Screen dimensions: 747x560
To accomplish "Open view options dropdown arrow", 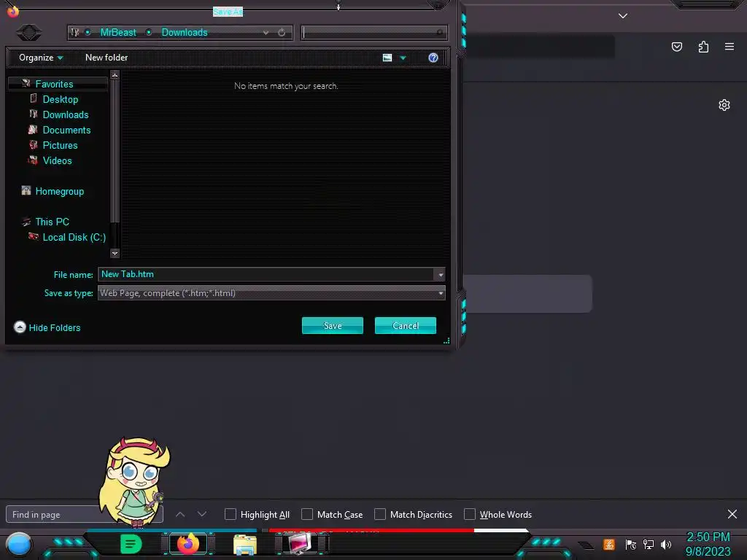I will pos(403,58).
